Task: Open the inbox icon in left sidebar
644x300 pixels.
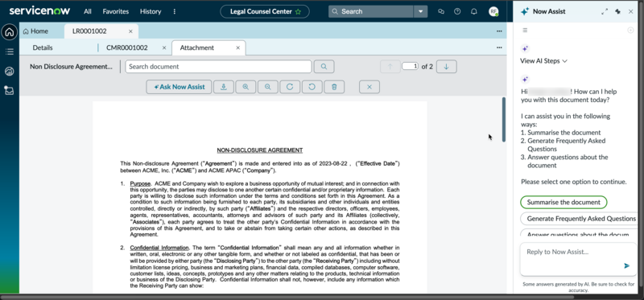Action: [9, 91]
